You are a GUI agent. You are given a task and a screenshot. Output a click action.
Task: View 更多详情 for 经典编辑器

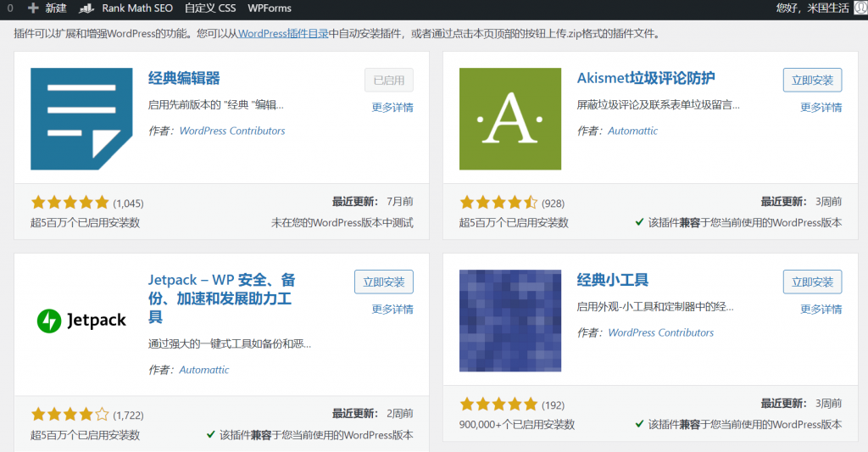pyautogui.click(x=392, y=108)
